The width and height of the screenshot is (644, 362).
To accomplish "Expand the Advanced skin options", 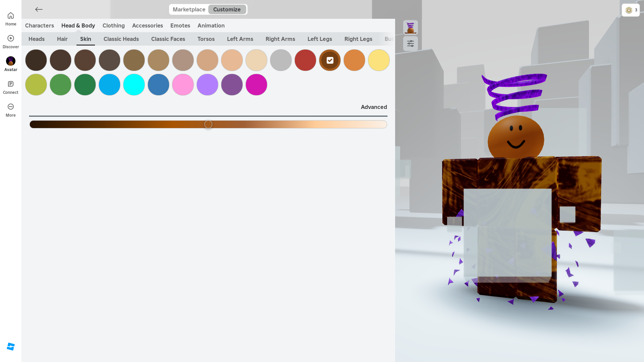I will (x=374, y=107).
